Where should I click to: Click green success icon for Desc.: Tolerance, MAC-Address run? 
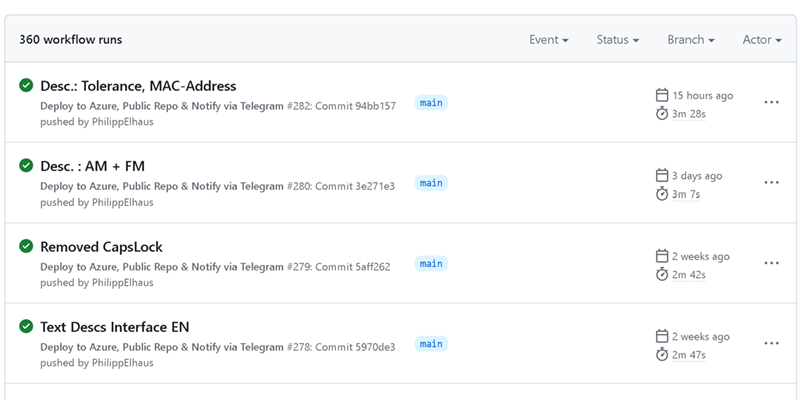26,86
